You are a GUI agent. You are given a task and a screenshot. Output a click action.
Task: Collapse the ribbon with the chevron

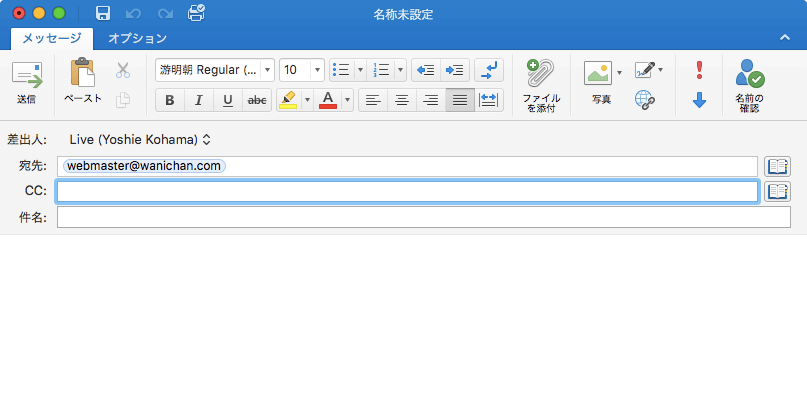784,37
